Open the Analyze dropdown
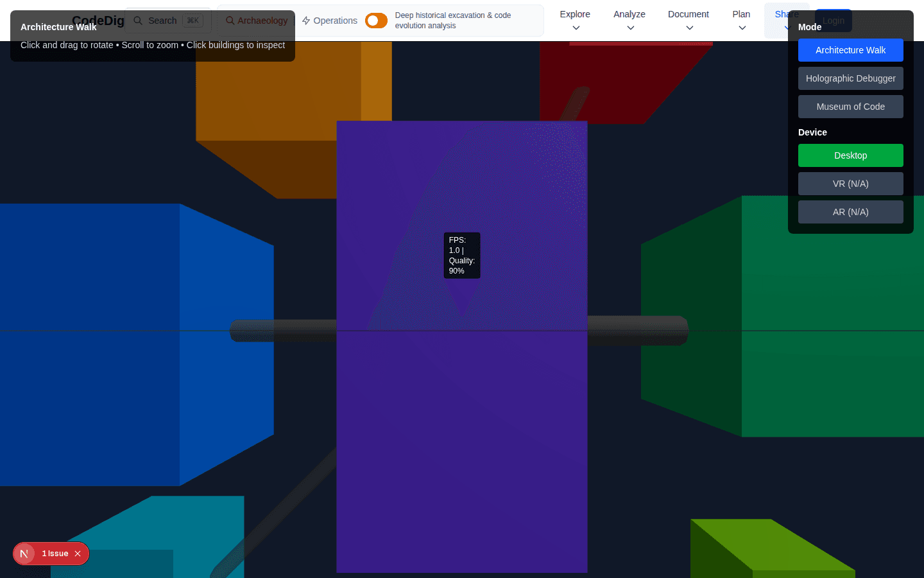Viewport: 924px width, 578px height. point(629,20)
